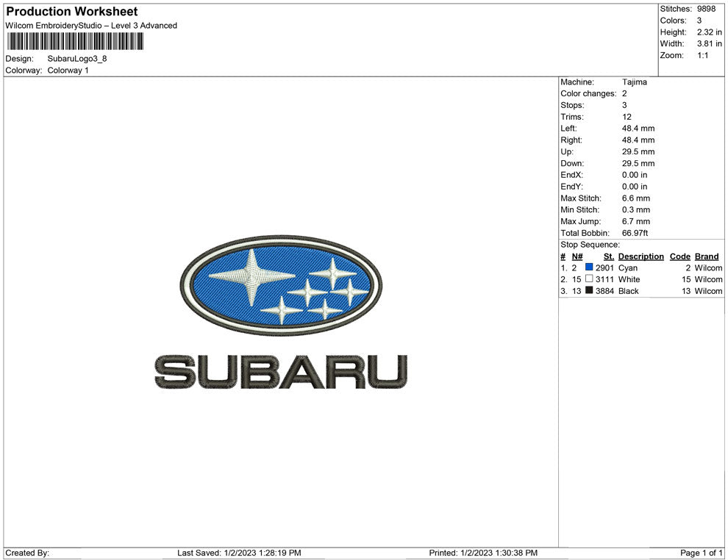The height and width of the screenshot is (560, 728).
Task: Click the Last Saved timestamp
Action: tap(240, 553)
